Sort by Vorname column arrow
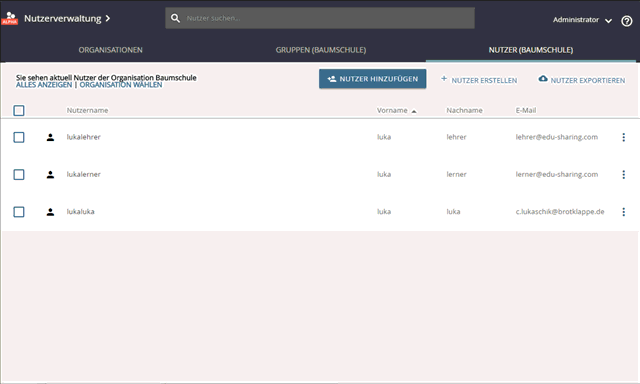Viewport: 640px width, 384px height. (414, 111)
